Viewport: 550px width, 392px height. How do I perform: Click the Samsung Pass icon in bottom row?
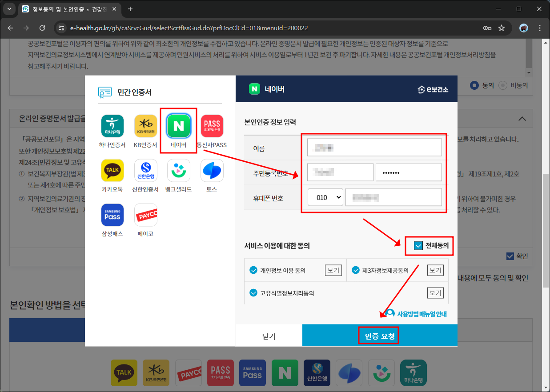tap(253, 372)
